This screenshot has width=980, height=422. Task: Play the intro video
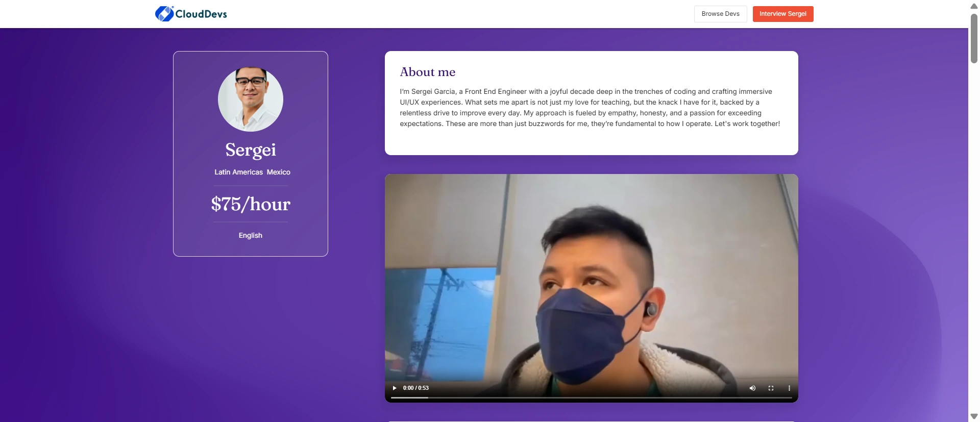point(395,388)
